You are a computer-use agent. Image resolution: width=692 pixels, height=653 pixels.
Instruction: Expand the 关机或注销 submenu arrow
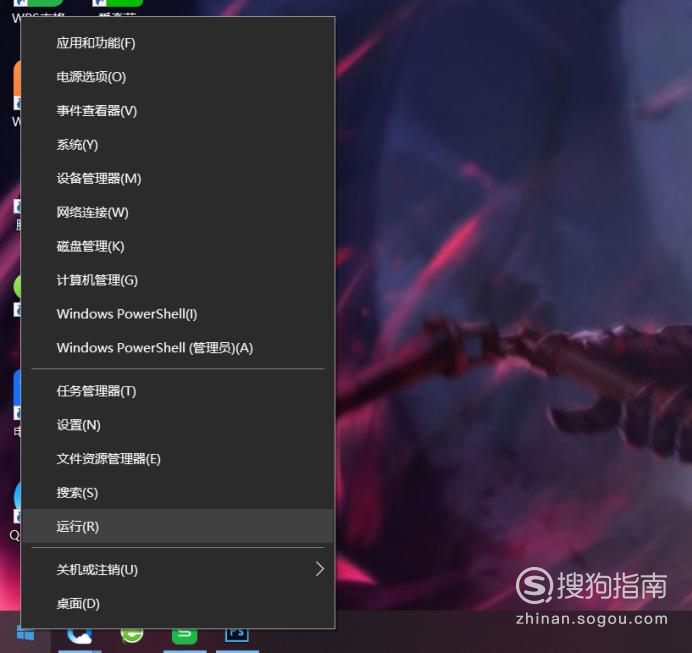pyautogui.click(x=320, y=569)
